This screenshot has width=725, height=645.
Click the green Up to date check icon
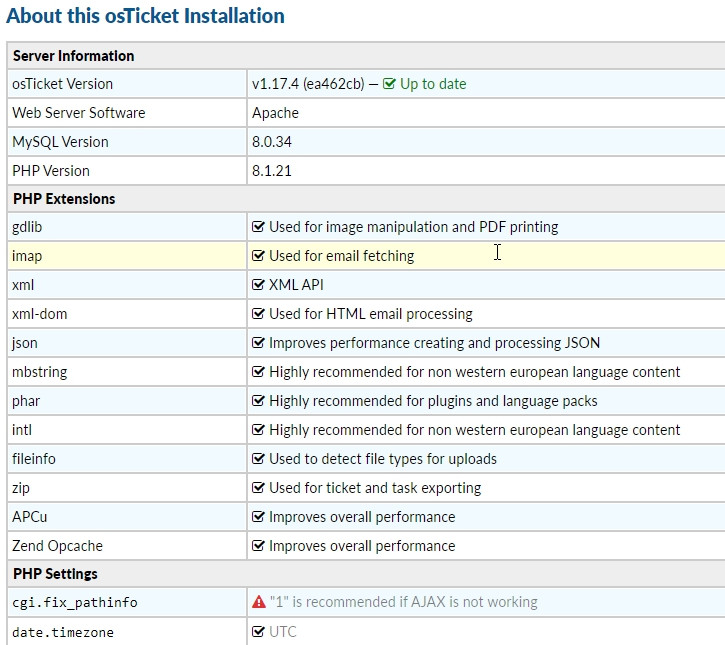(389, 84)
